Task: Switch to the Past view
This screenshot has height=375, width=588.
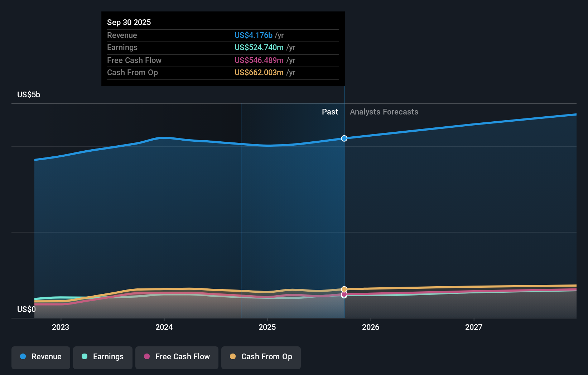Action: pyautogui.click(x=330, y=112)
